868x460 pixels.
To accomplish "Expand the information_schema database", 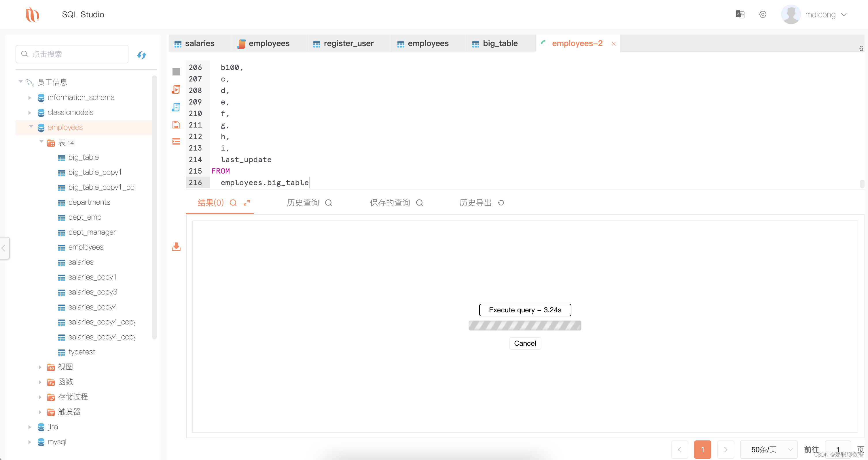I will (x=30, y=98).
